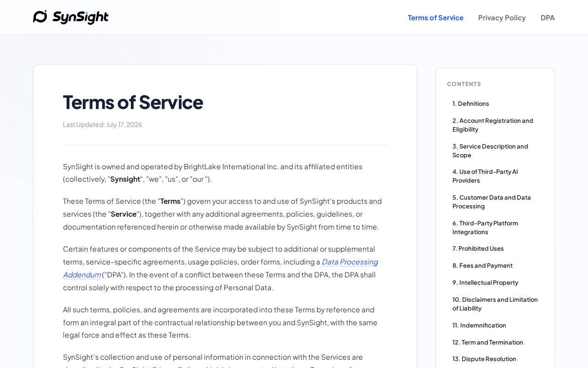Screen dimensions: 588x368
Task: Navigate to Customer Data and Data Processing
Action: tap(492, 202)
